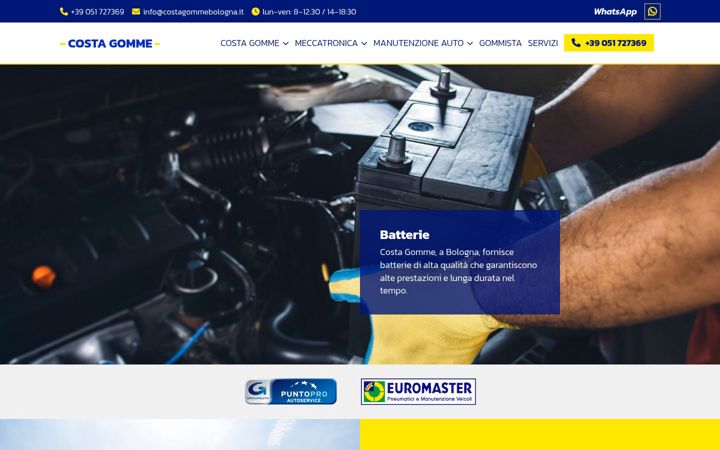Open the MECCATRONICA menu item
Viewport: 720px width, 450px height.
point(326,43)
